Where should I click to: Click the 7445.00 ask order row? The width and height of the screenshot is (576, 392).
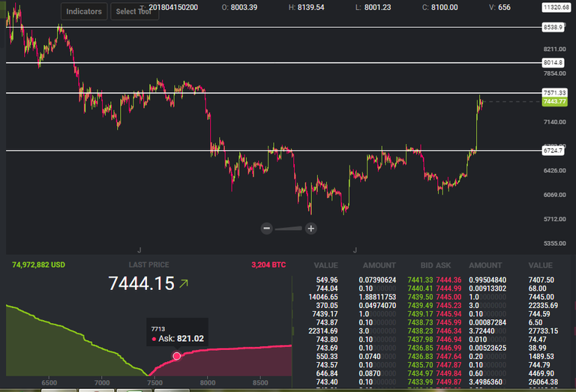pyautogui.click(x=497, y=297)
